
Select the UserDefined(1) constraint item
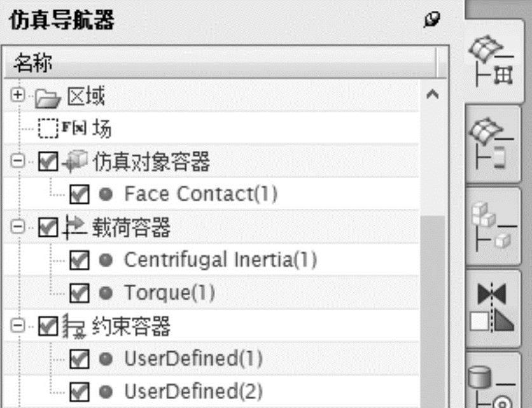point(193,359)
